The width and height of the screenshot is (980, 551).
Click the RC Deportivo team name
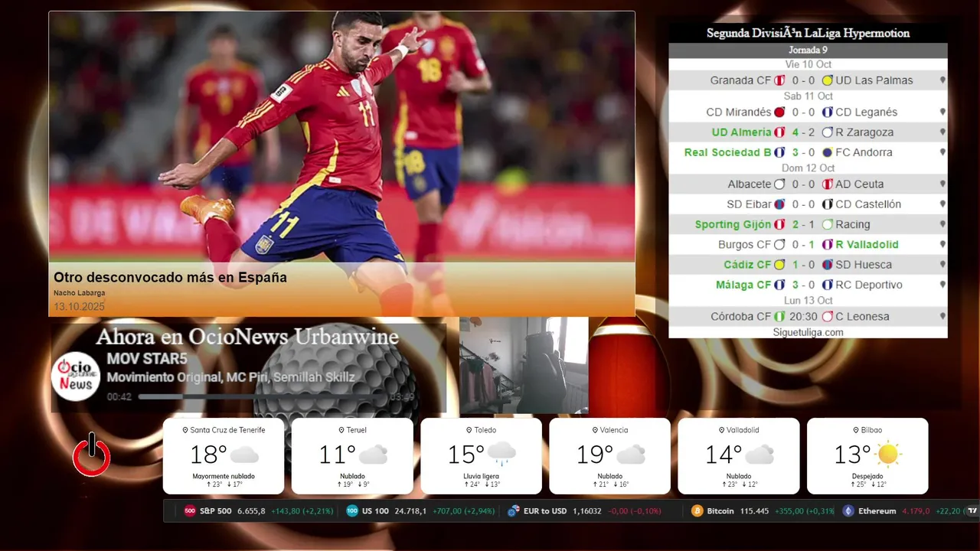[869, 285]
